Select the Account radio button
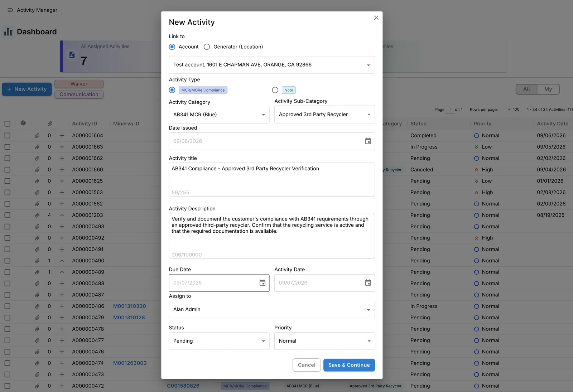 click(172, 47)
